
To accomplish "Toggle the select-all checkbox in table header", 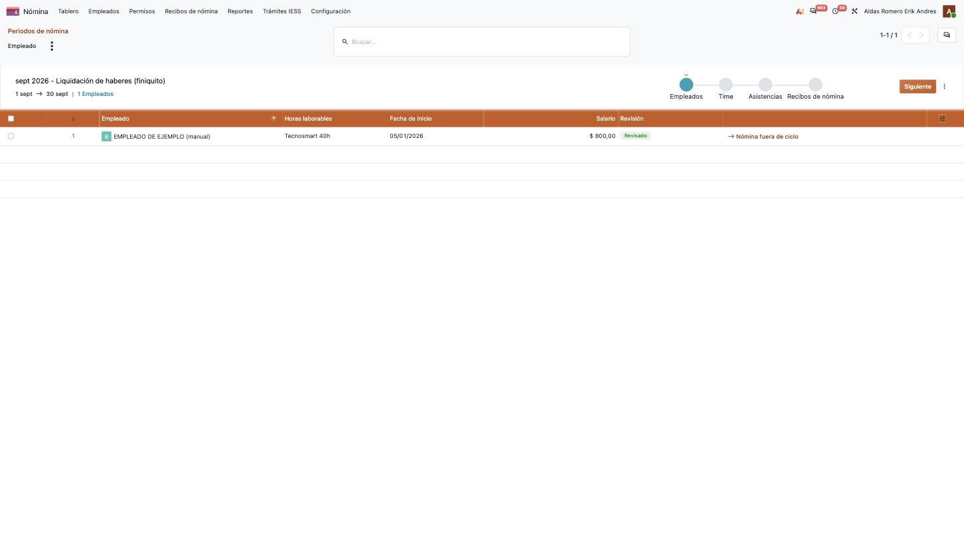I will [x=11, y=119].
